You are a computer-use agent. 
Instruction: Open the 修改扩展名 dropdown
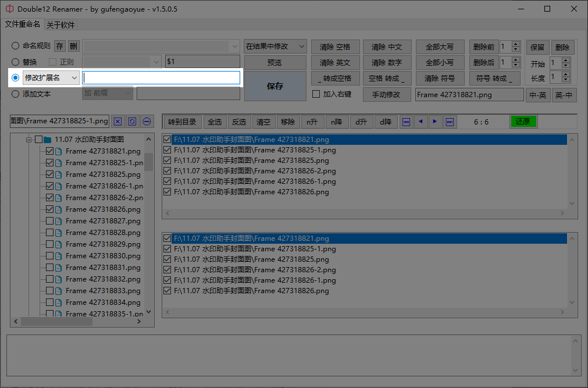[x=51, y=78]
